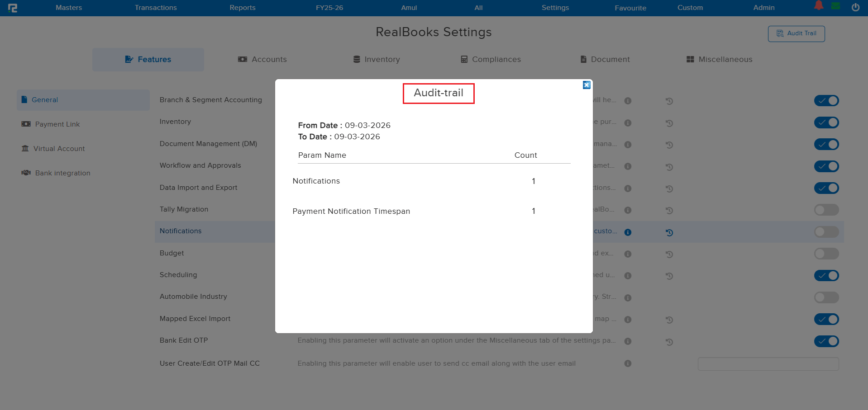Open notifications via the bell icon
The image size is (868, 410).
818,6
